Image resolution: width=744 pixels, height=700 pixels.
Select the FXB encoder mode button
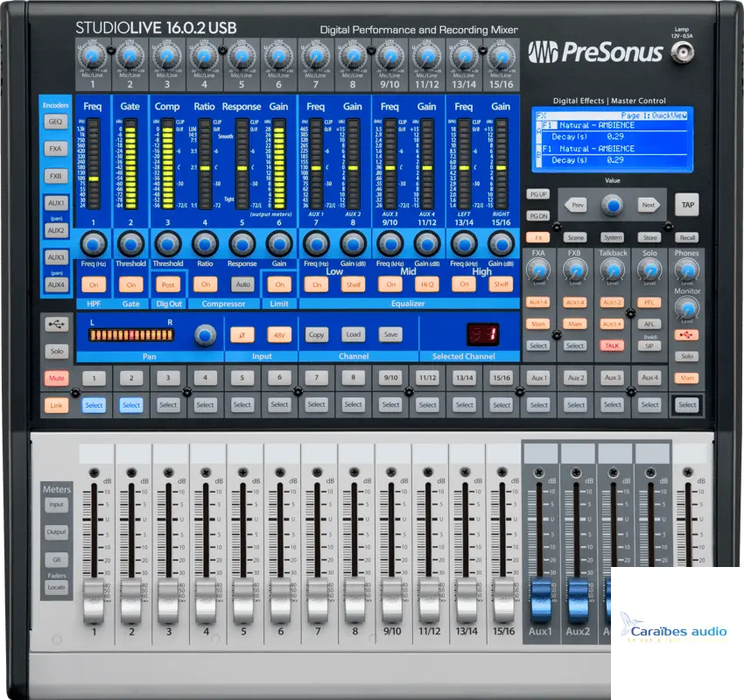[55, 176]
